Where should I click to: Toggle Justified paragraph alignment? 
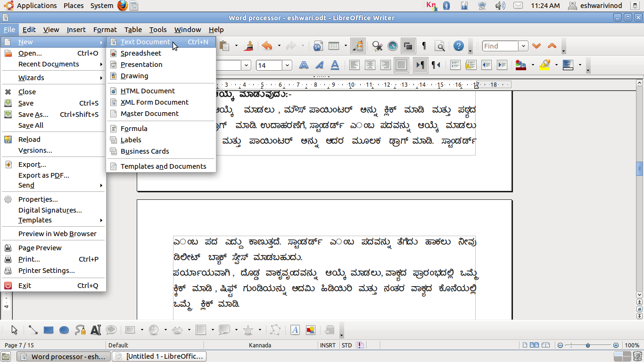(401, 65)
